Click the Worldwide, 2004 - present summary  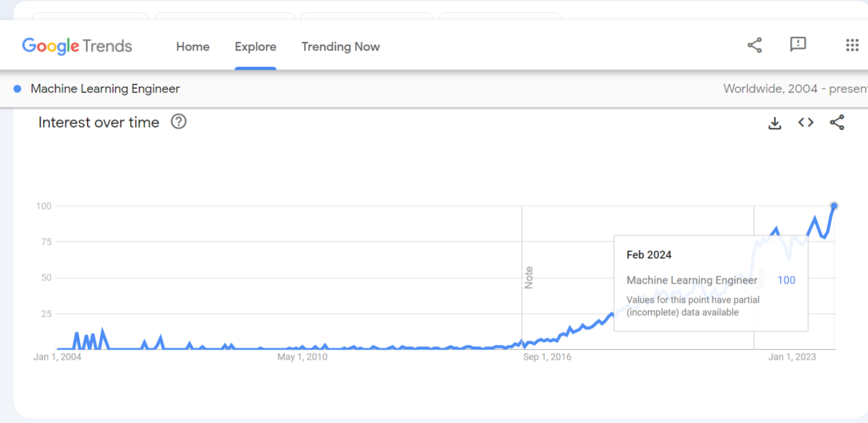[795, 89]
